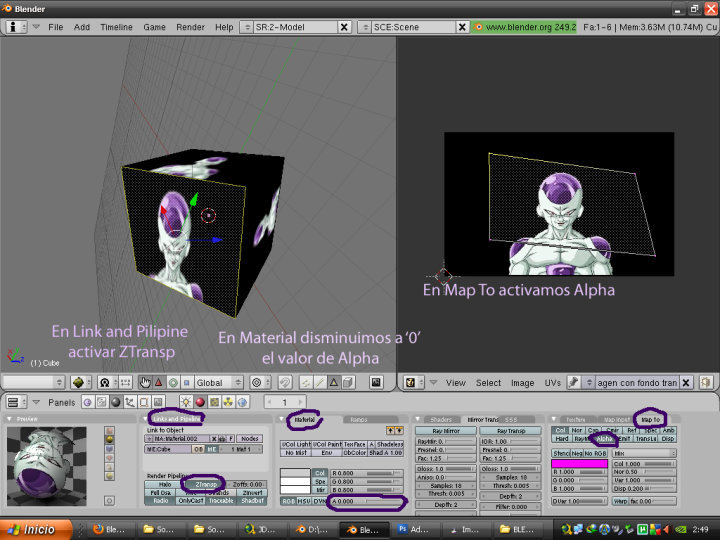Toggle the Radio button in Render Pipeline
The width and height of the screenshot is (720, 540).
point(160,501)
